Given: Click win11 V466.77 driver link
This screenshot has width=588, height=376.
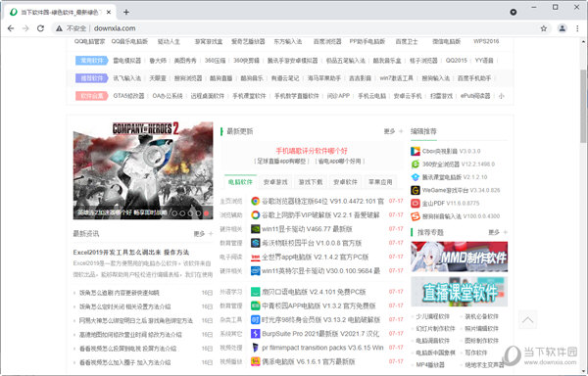Looking at the screenshot, I should [x=307, y=229].
